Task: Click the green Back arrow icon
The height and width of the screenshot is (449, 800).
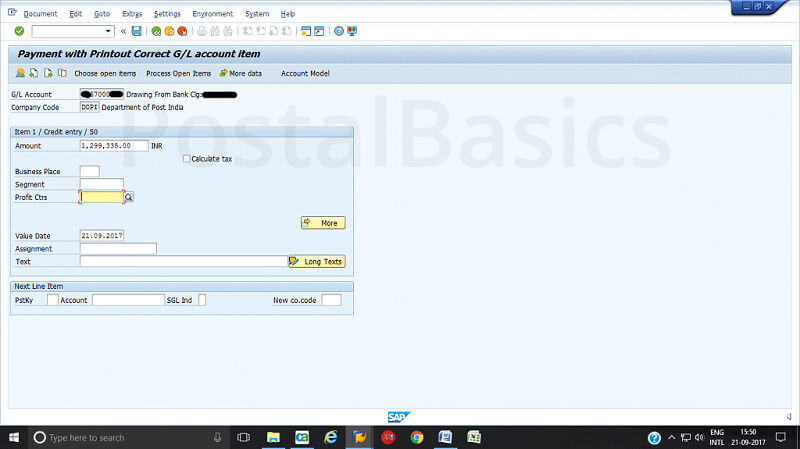Action: (156, 31)
